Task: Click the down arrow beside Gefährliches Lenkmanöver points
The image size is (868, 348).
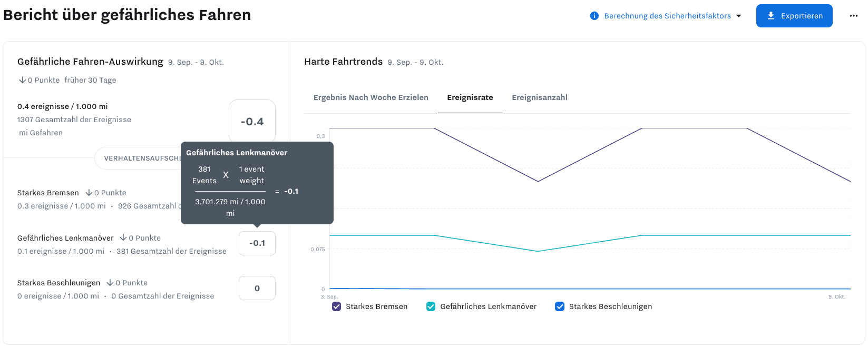Action: [x=123, y=238]
